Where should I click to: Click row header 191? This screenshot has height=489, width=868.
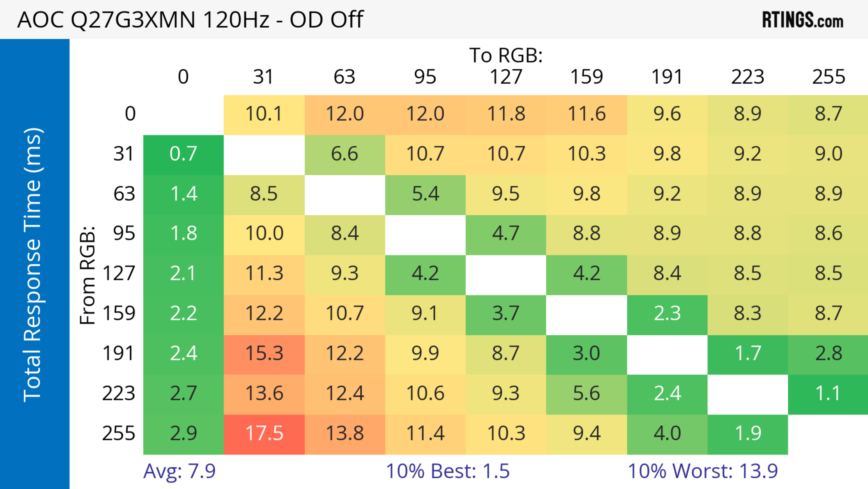coord(119,354)
